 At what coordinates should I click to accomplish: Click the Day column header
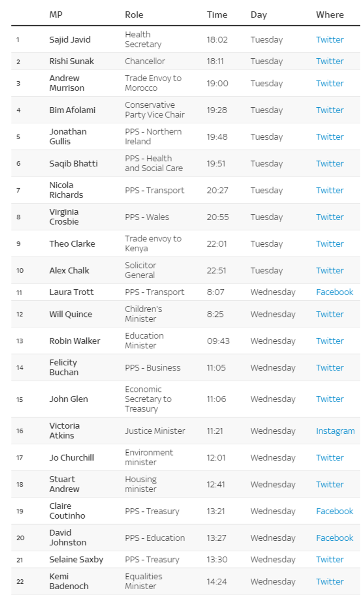click(x=259, y=15)
